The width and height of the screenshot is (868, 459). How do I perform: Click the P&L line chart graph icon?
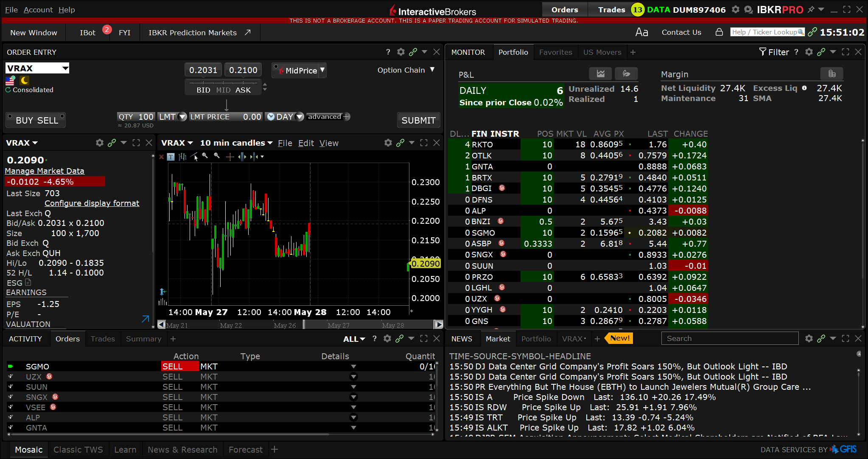(600, 73)
